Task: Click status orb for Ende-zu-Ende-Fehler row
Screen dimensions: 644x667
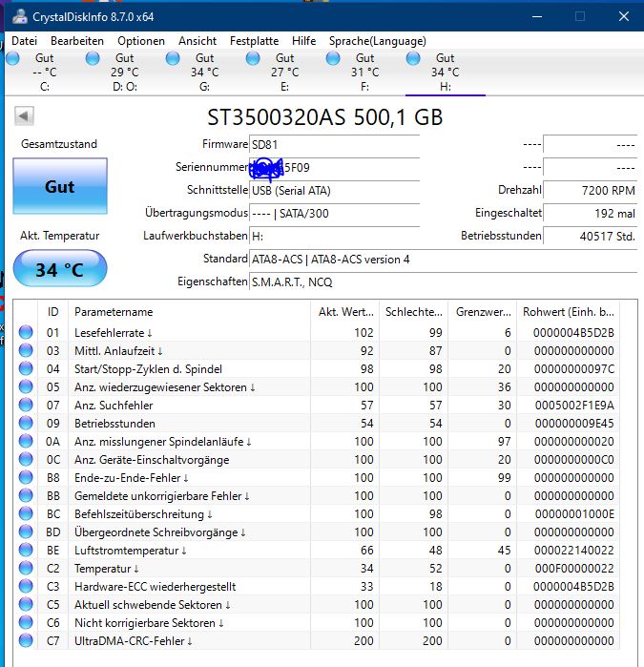Action: tap(26, 478)
